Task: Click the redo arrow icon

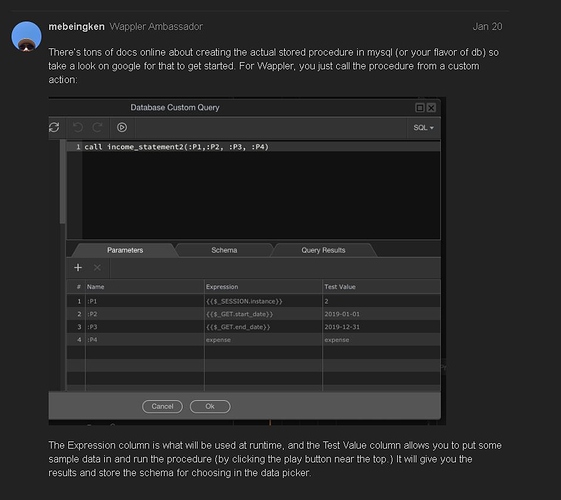Action: (x=97, y=127)
